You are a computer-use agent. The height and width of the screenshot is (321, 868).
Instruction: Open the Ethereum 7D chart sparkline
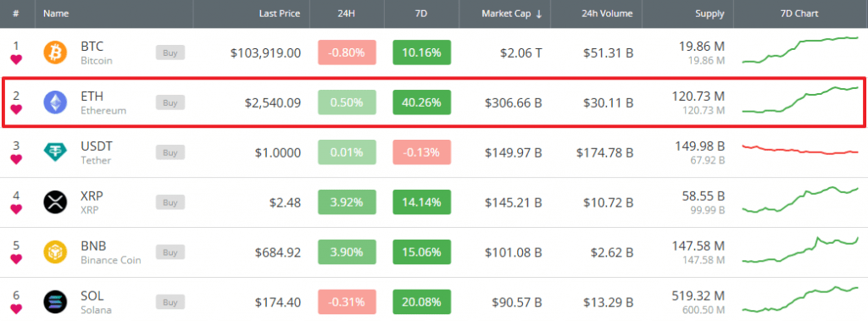tap(800, 100)
